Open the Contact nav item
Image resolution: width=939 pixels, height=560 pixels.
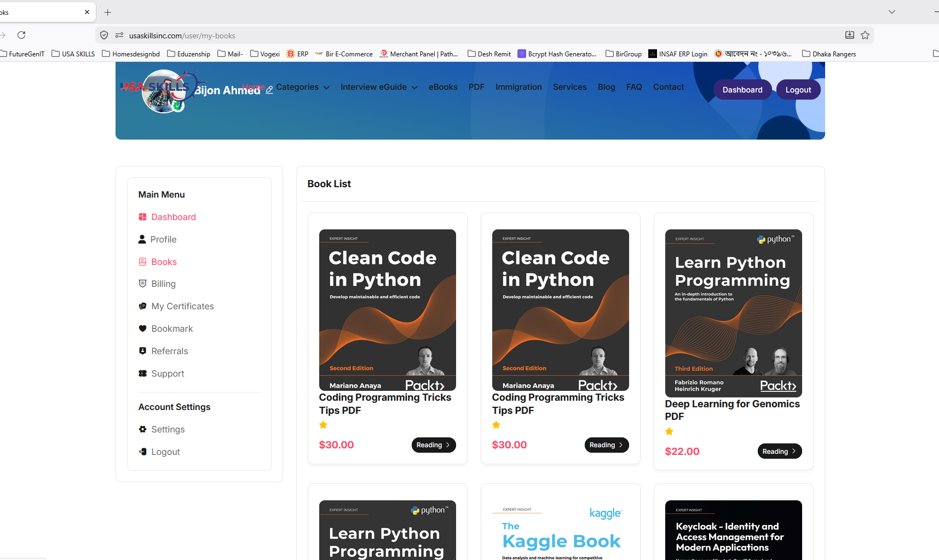pyautogui.click(x=669, y=87)
